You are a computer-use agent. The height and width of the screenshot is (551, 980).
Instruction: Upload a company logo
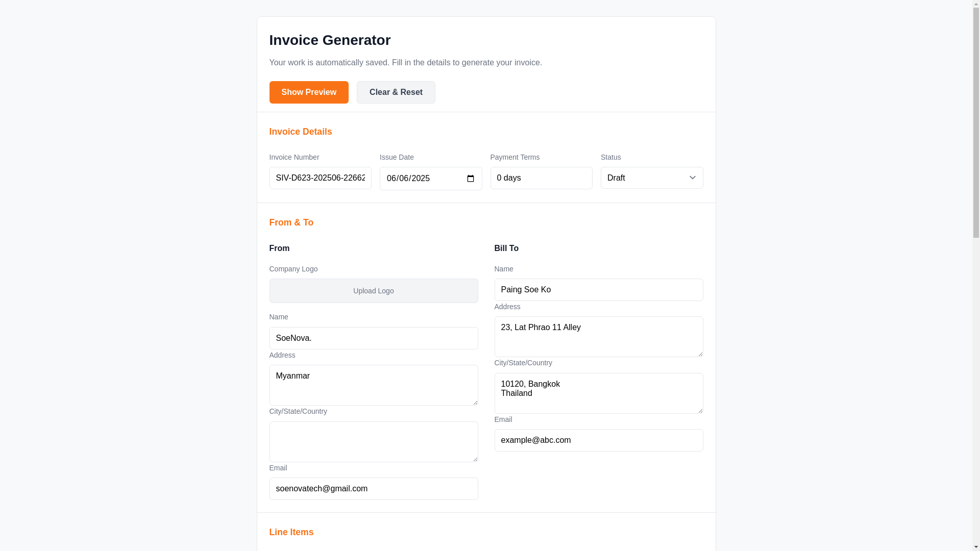click(374, 291)
